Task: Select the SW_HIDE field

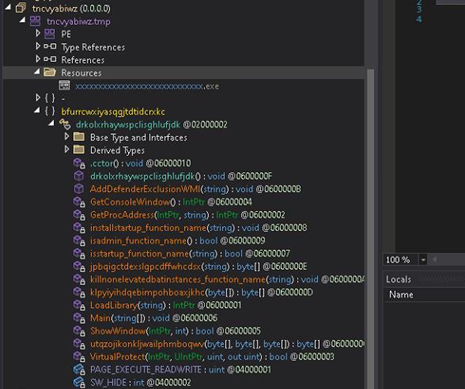Action: click(141, 382)
